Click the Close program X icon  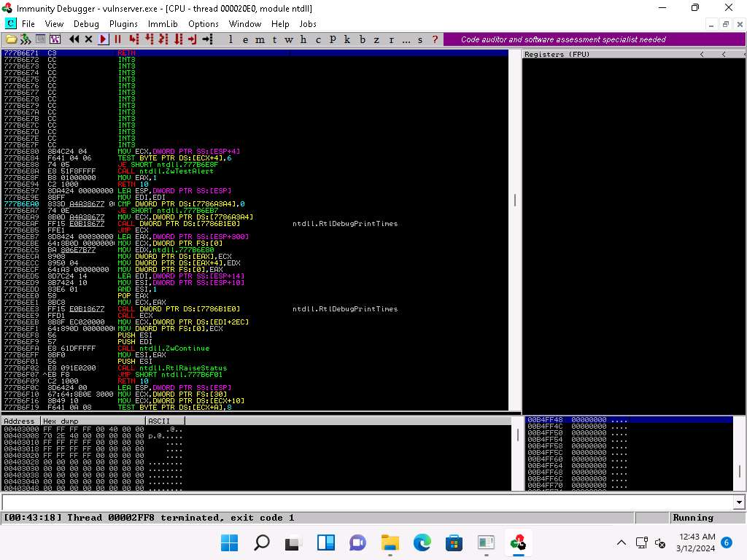tap(88, 39)
